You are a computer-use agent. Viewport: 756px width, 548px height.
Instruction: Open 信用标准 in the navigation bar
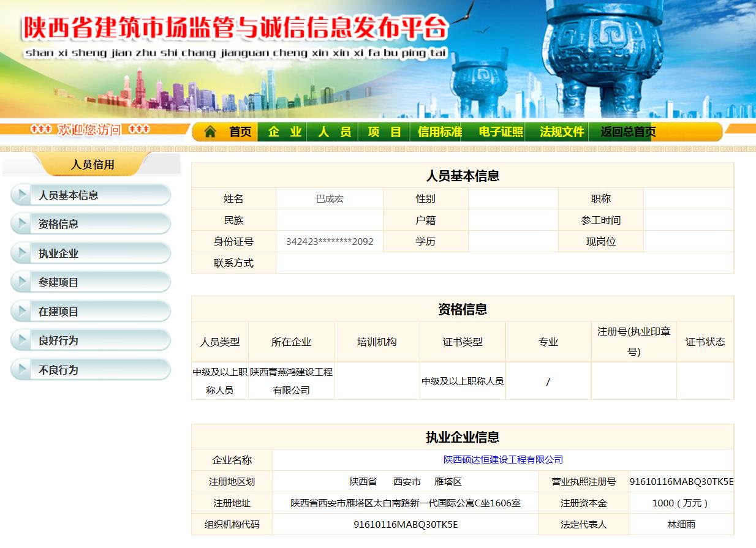pyautogui.click(x=439, y=132)
